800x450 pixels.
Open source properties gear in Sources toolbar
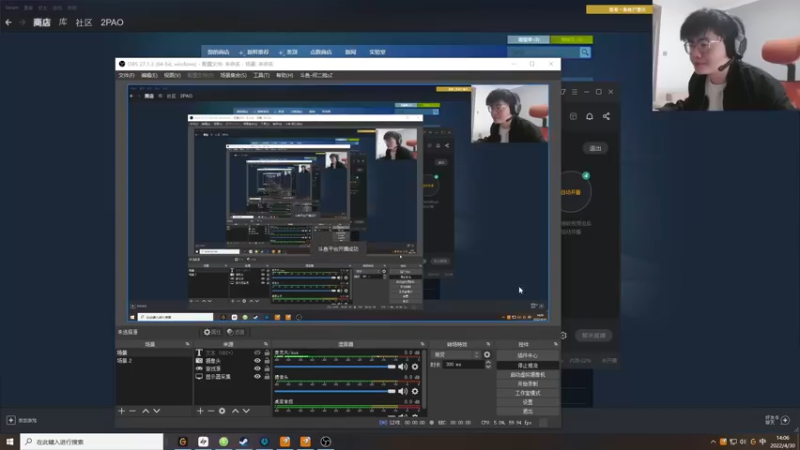[222, 411]
